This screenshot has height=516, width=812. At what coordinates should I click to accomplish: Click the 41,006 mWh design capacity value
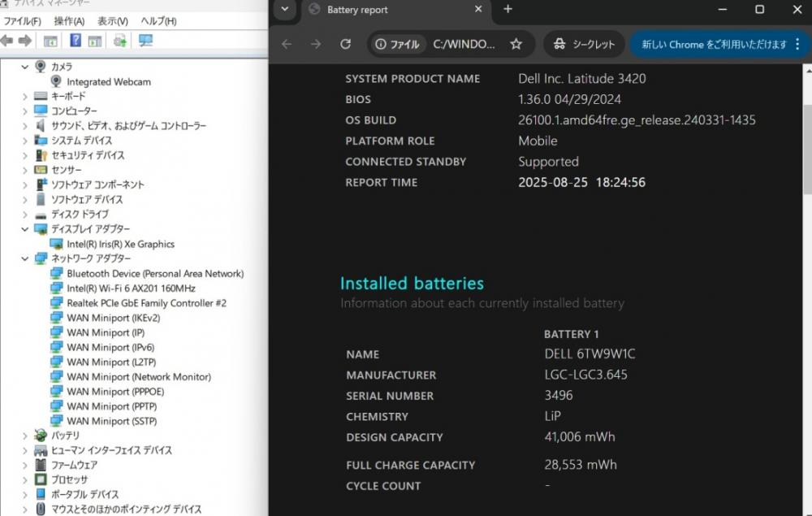click(x=580, y=436)
